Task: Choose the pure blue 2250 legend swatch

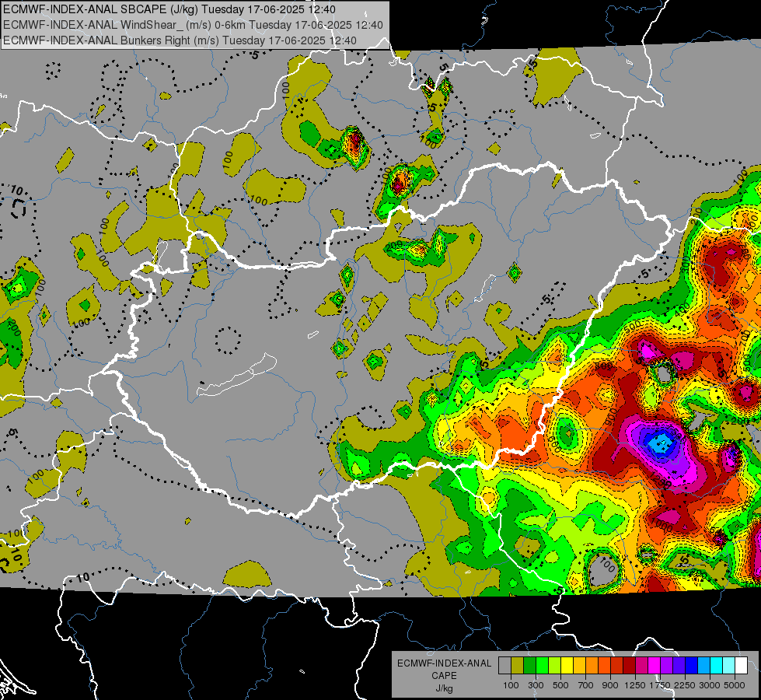Action: [692, 666]
